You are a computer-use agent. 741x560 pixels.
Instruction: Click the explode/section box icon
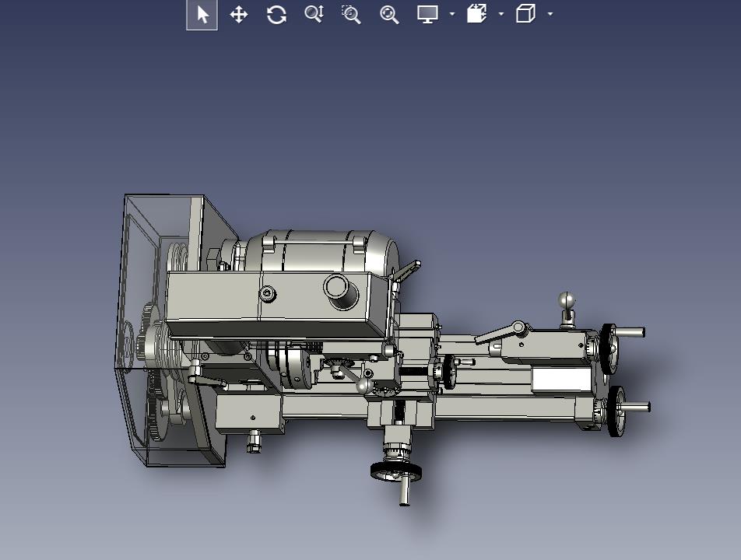pyautogui.click(x=477, y=14)
